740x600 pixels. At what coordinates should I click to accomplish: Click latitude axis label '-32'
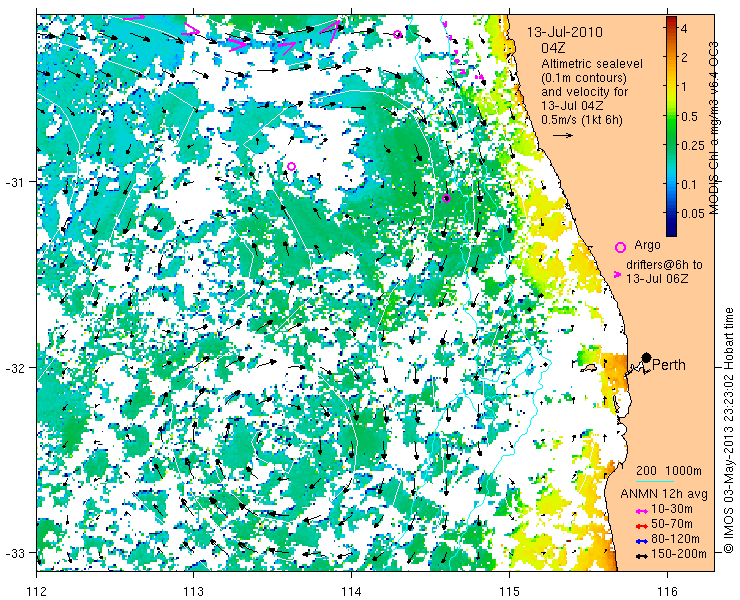click(x=14, y=367)
